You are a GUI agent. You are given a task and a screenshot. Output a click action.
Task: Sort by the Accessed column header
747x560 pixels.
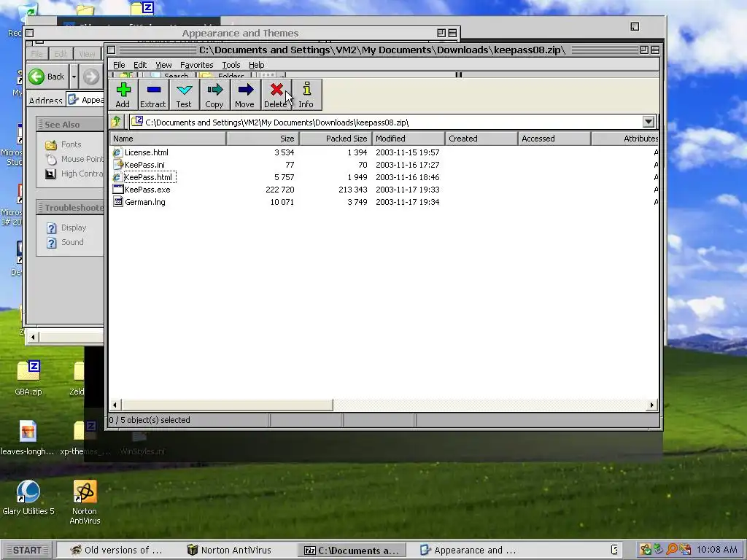tap(554, 139)
